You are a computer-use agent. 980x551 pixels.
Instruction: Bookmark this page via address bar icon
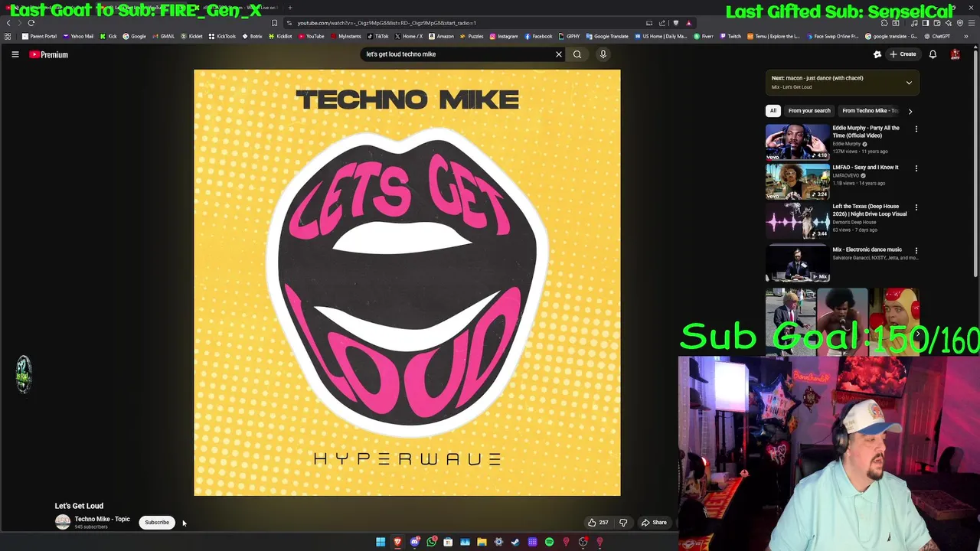tap(275, 23)
